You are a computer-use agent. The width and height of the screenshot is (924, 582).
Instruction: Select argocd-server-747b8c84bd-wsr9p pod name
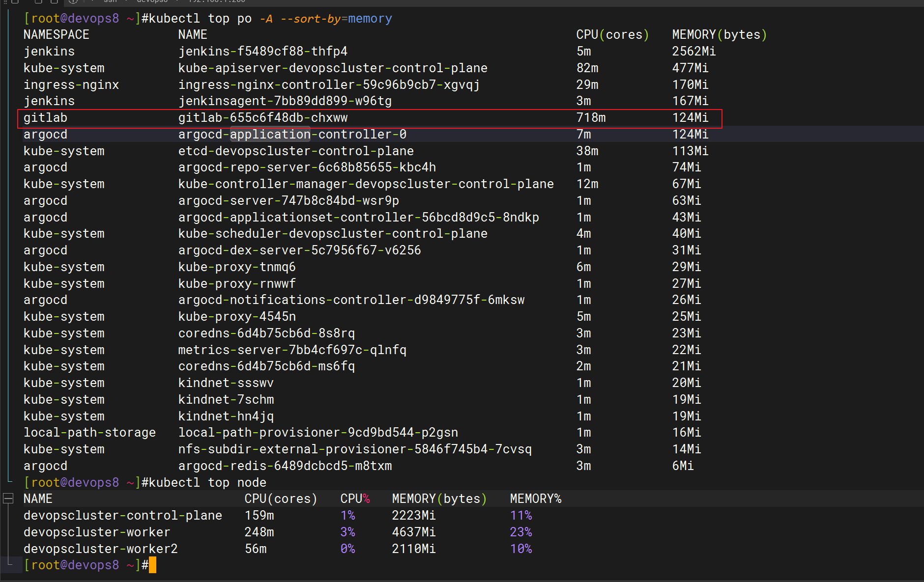coord(289,201)
